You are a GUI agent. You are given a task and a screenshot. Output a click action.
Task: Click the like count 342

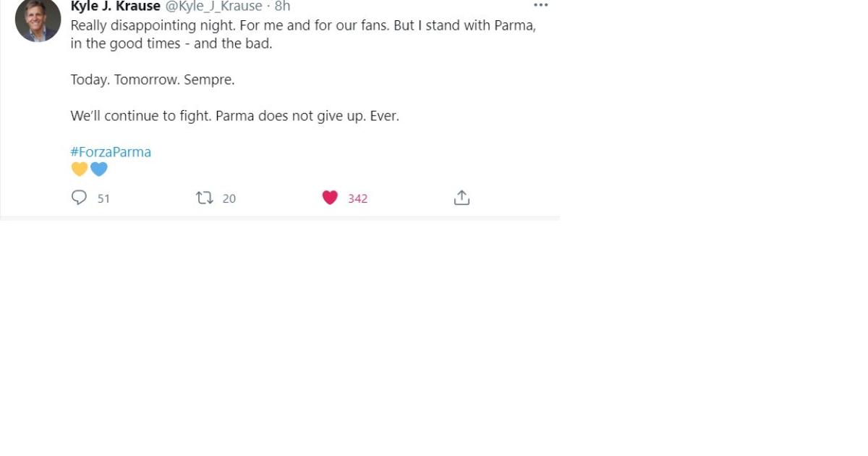click(x=358, y=198)
